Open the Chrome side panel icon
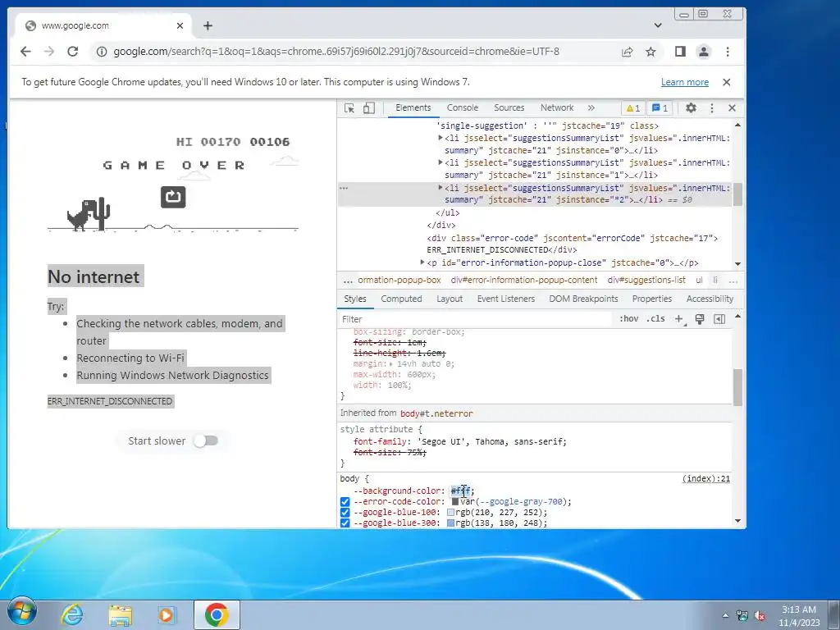Screen dimensions: 840x630 680,52
